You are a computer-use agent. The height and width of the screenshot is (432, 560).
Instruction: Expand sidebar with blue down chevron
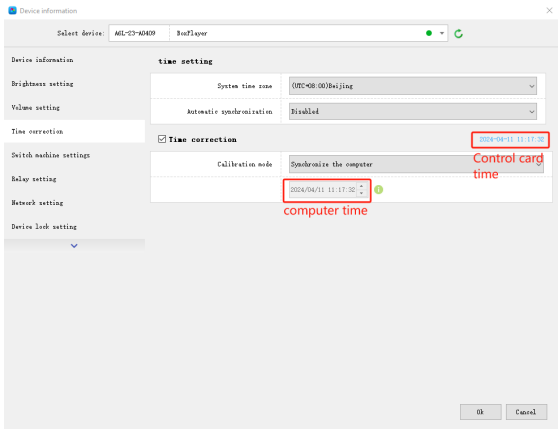pos(74,246)
